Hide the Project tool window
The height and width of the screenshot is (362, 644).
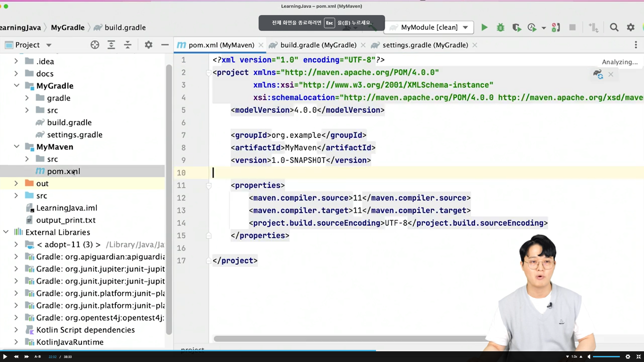165,45
